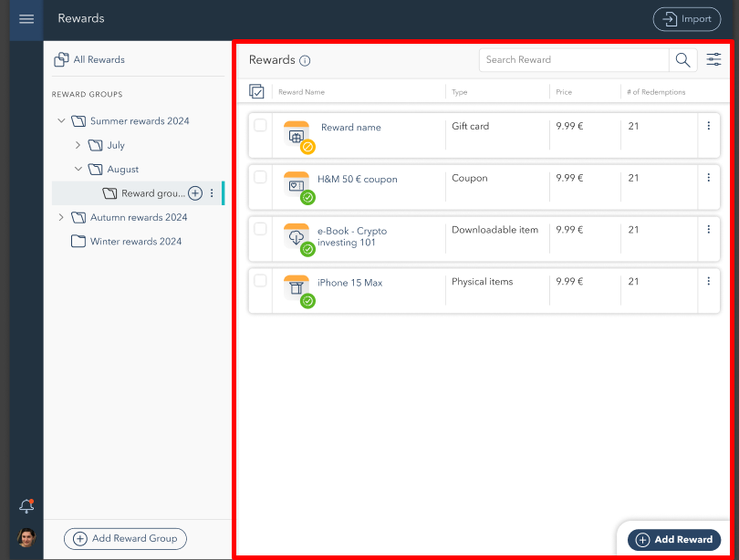Image resolution: width=739 pixels, height=560 pixels.
Task: Collapse the August folder
Action: (x=78, y=169)
